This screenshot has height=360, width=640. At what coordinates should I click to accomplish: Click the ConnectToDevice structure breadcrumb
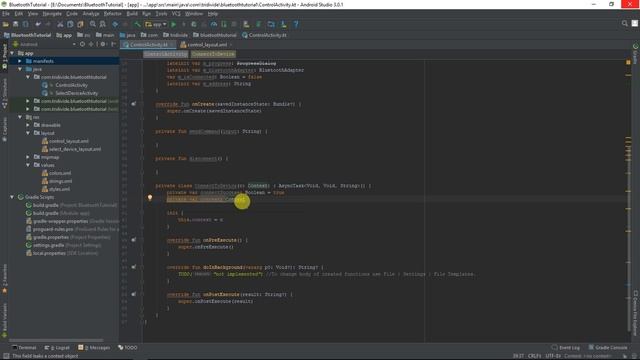tap(213, 54)
